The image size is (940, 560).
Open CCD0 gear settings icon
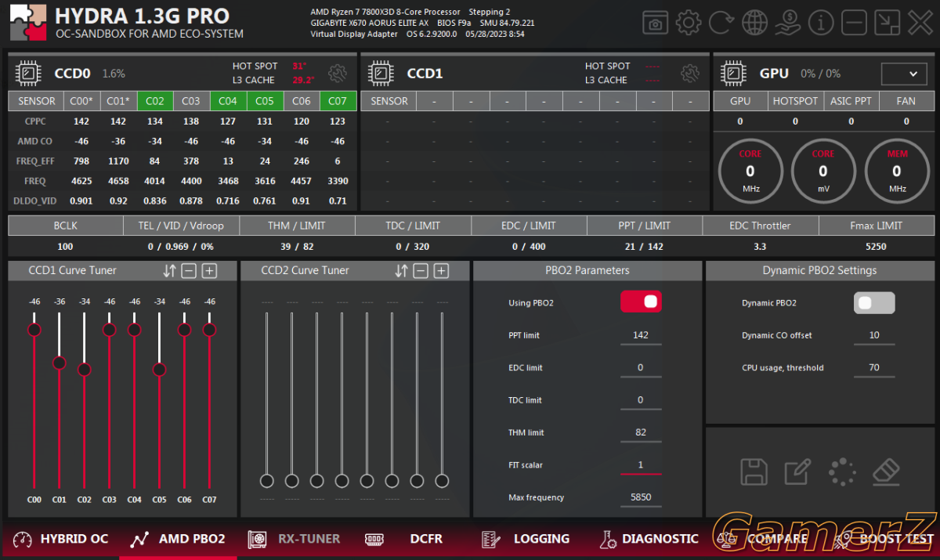(x=338, y=74)
